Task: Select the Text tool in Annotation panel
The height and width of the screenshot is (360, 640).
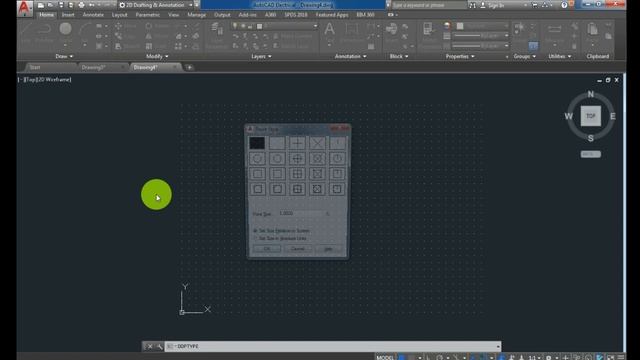Action: coord(329,29)
